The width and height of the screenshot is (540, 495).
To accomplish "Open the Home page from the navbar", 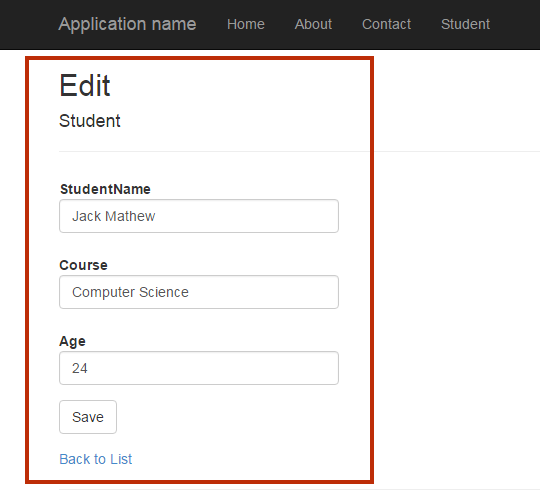I will pyautogui.click(x=246, y=24).
